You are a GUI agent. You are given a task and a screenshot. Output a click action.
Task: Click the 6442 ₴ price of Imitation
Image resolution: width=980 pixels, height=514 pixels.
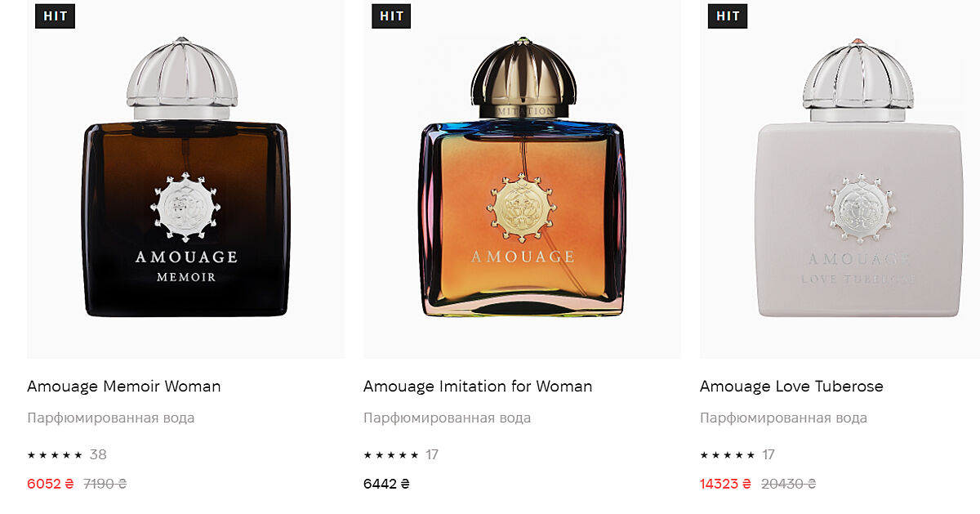pyautogui.click(x=386, y=484)
